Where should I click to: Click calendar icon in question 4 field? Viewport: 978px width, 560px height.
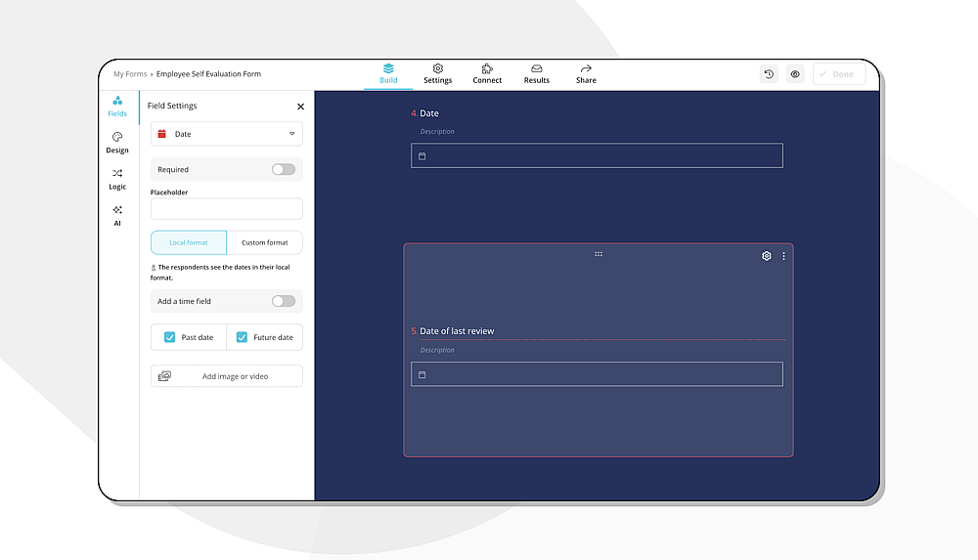422,156
